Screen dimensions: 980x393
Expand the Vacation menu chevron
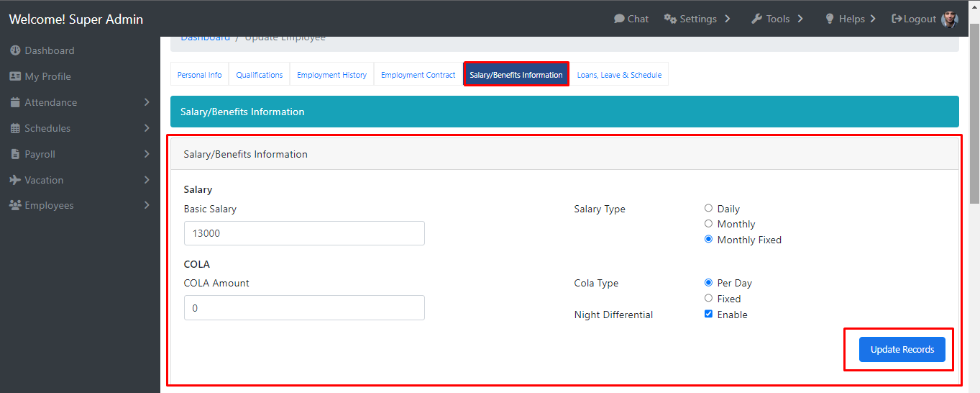tap(147, 180)
